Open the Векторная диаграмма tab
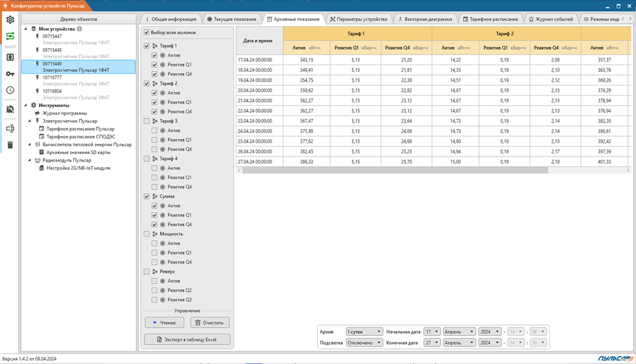Screen dimensions: 636x364 425,19
